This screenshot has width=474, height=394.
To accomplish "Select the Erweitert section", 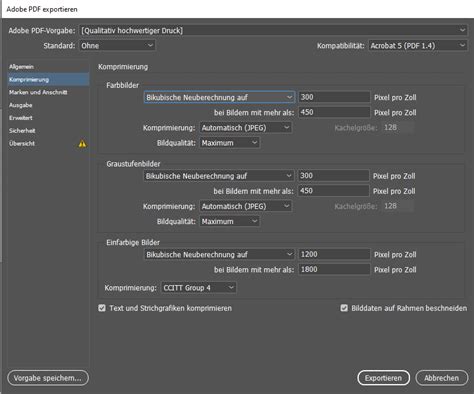I will (48, 118).
